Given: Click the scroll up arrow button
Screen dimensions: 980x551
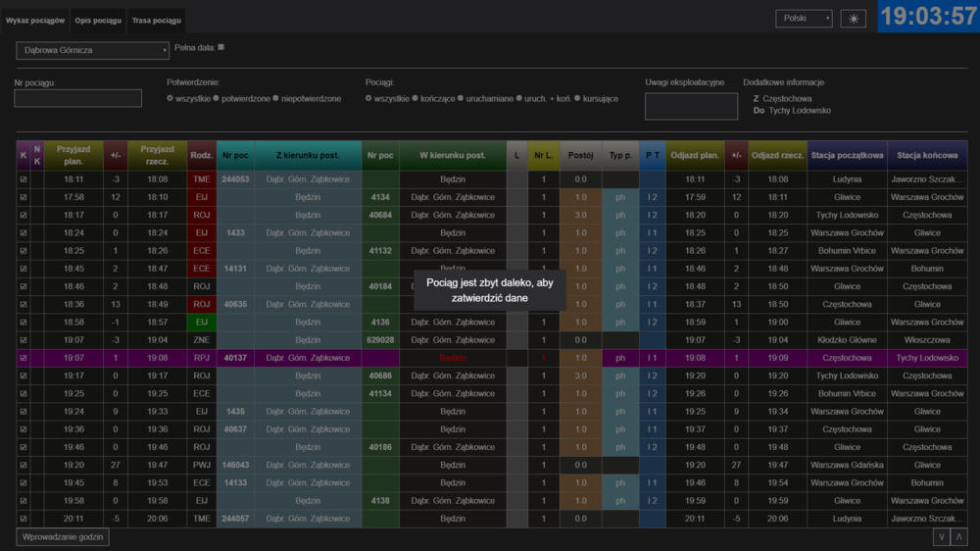Looking at the screenshot, I should [x=958, y=536].
